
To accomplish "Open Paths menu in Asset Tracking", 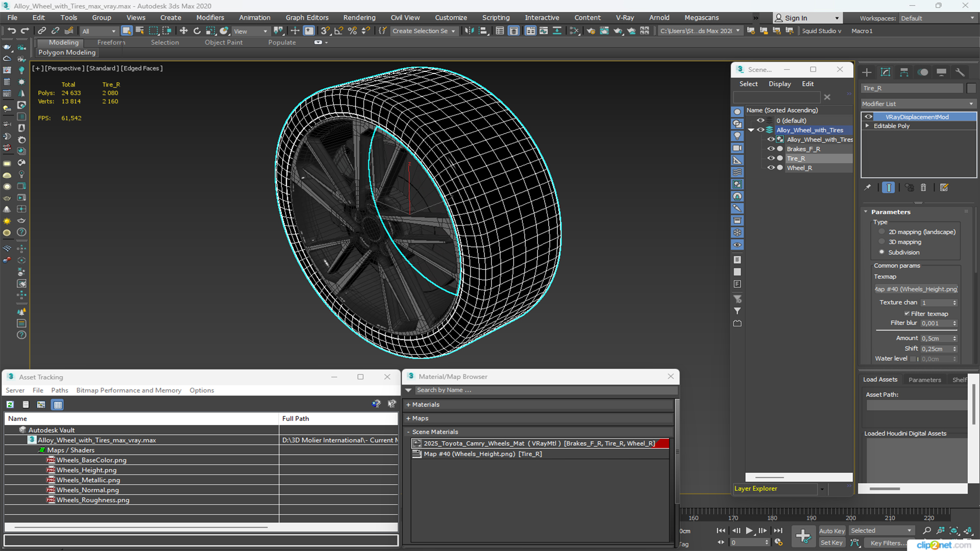I will tap(60, 390).
